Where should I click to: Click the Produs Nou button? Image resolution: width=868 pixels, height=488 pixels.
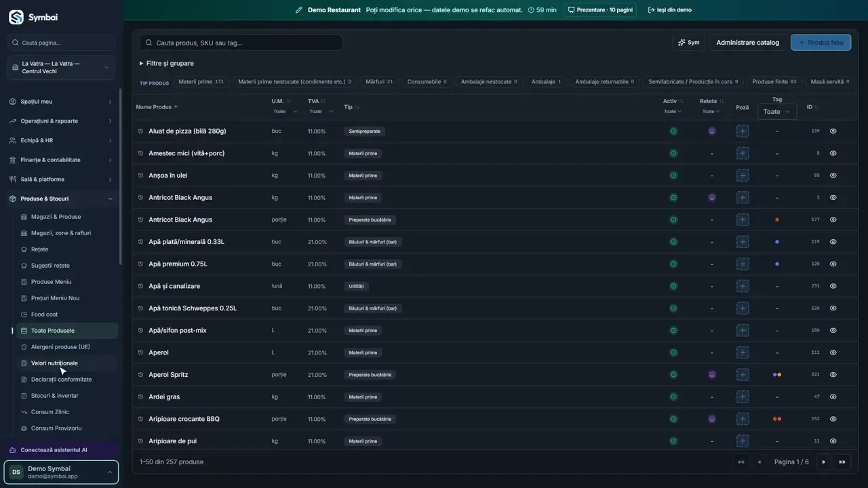(x=821, y=42)
